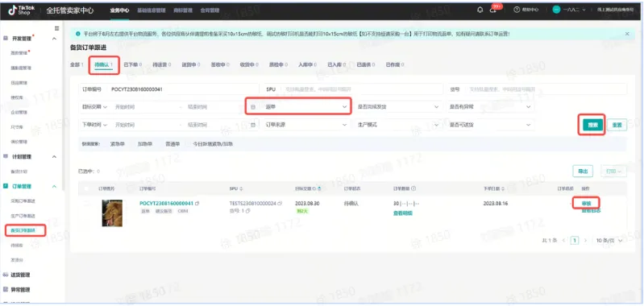Open the 返单 filter dropdown
The image size is (644, 306).
tap(306, 106)
